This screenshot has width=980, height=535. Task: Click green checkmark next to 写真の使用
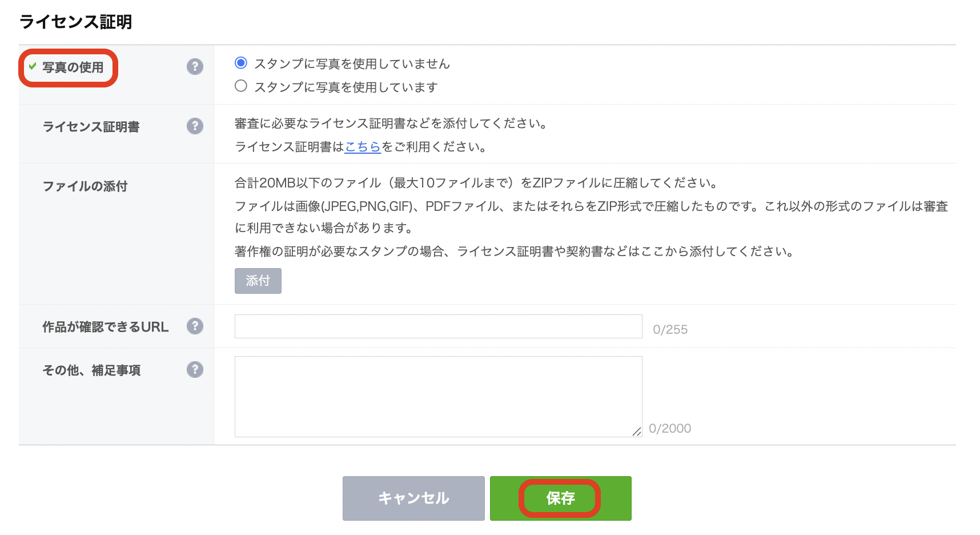coord(33,66)
